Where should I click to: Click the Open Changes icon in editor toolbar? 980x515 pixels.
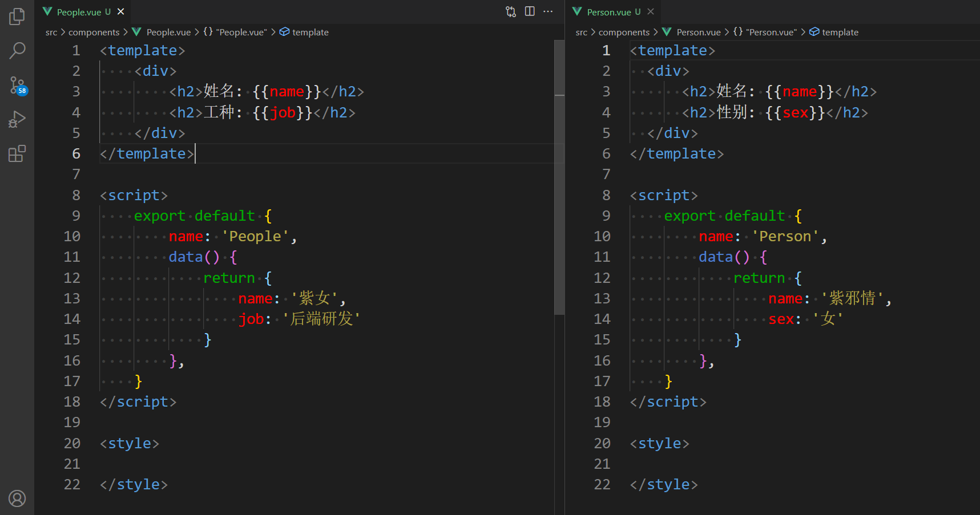pos(511,11)
